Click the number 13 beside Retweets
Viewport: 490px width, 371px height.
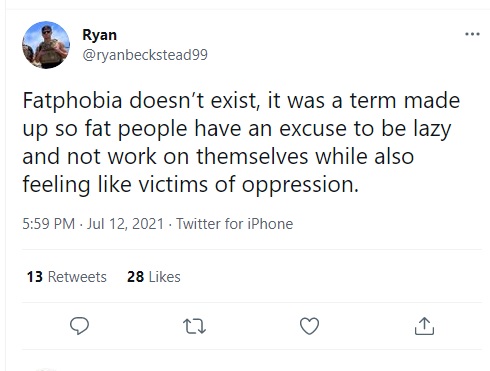(35, 277)
